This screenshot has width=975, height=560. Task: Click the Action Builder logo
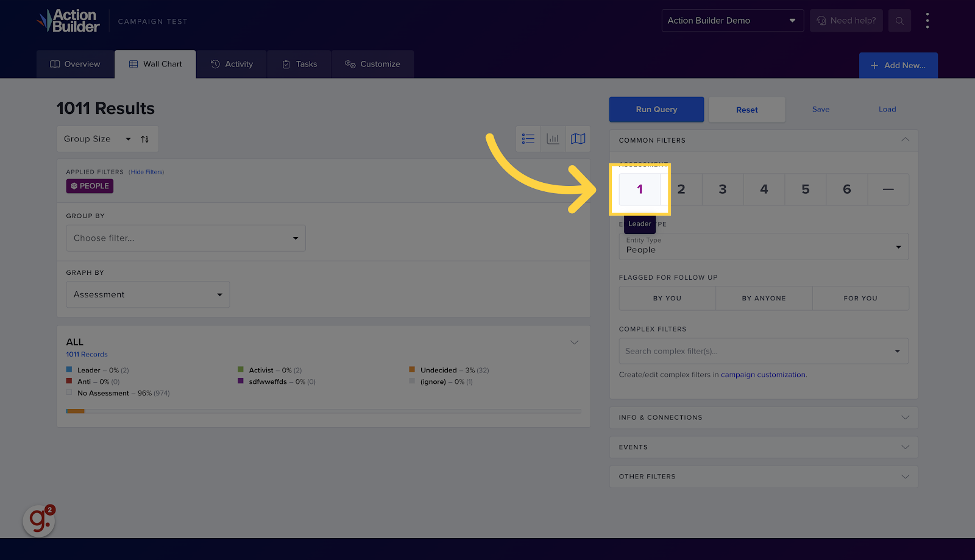pos(68,21)
